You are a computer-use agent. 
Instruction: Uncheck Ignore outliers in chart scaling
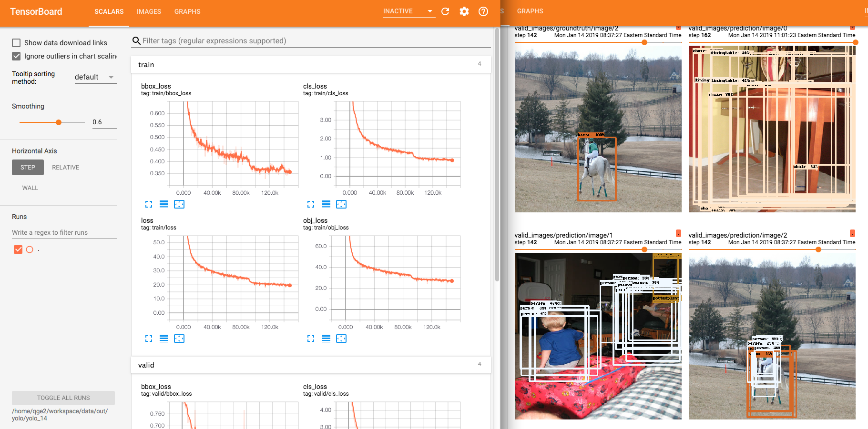(x=16, y=56)
